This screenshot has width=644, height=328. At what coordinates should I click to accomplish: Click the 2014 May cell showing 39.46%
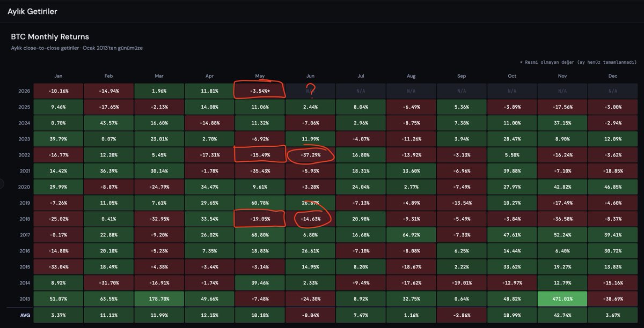[x=260, y=282]
